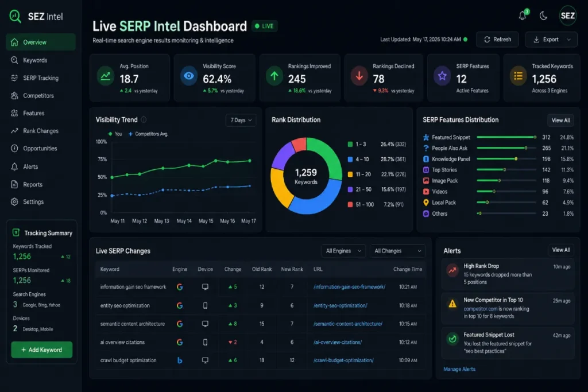This screenshot has height=392, width=588.
Task: Click the Visibility Score eye icon
Action: coord(189,76)
